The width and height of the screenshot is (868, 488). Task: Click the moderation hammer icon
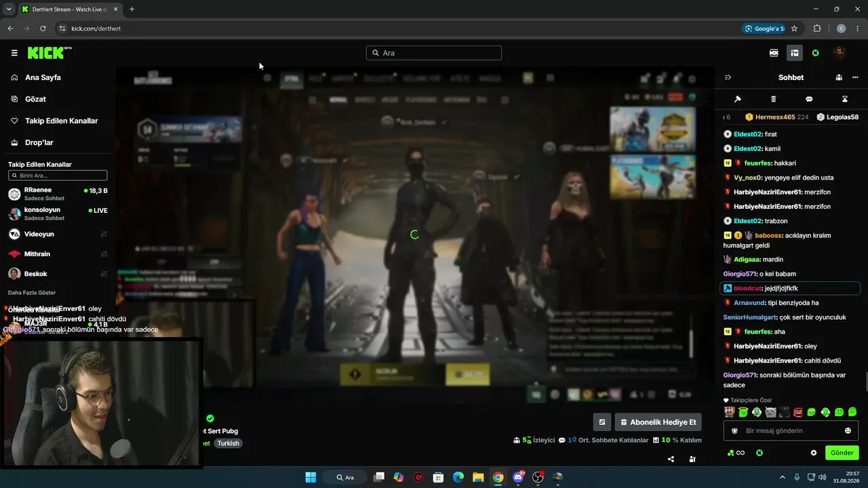(738, 99)
